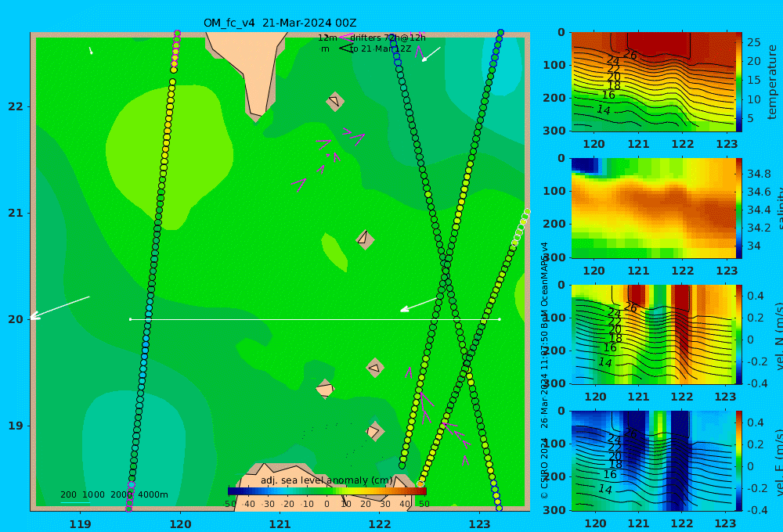Click the vel. E color bar
783x532 pixels.
pyautogui.click(x=739, y=461)
